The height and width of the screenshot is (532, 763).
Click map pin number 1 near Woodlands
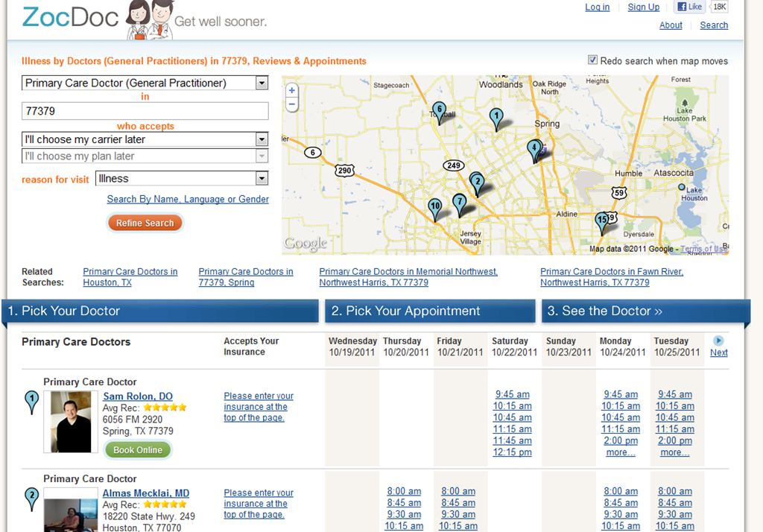496,118
